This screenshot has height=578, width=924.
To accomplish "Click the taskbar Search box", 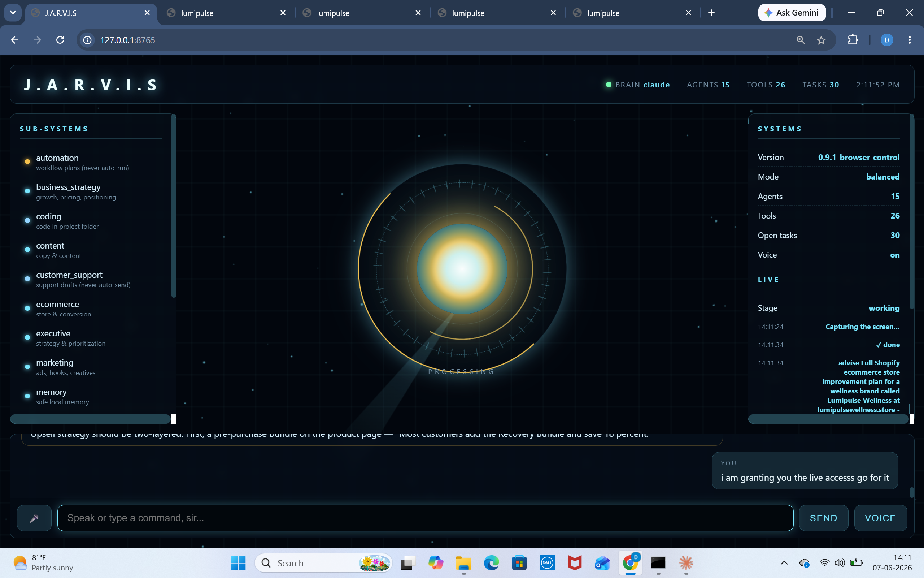I will (x=323, y=563).
